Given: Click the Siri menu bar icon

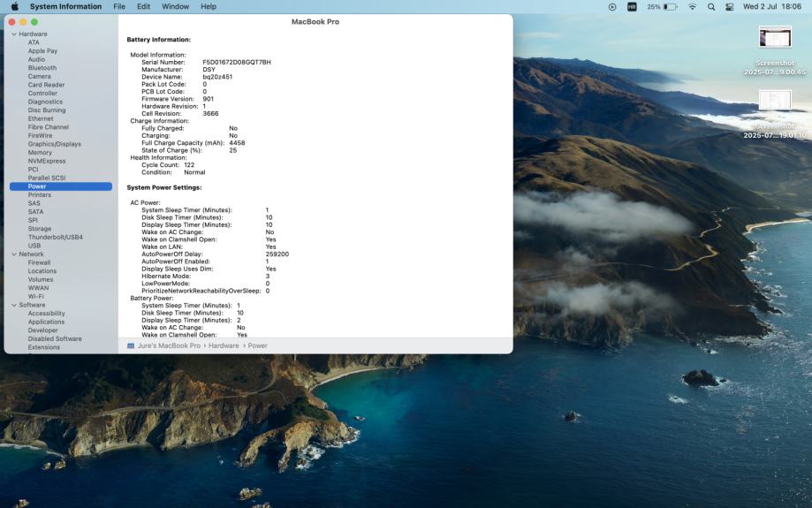Looking at the screenshot, I should pos(632,6).
